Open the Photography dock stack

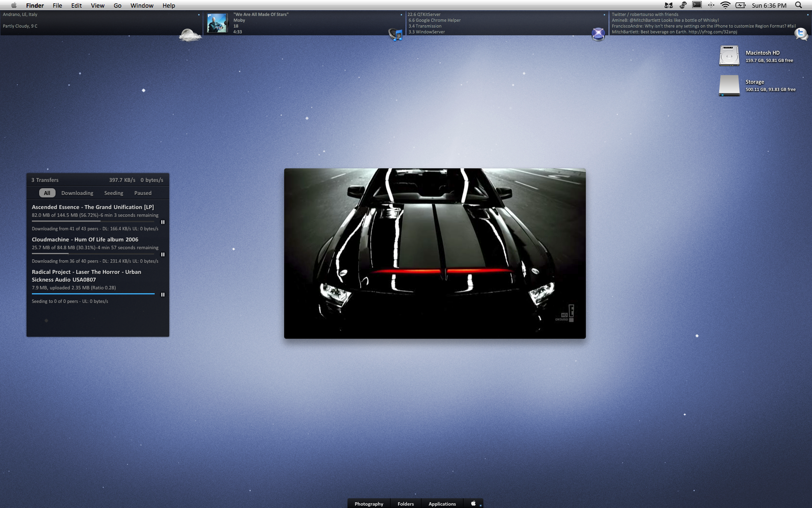coord(369,504)
